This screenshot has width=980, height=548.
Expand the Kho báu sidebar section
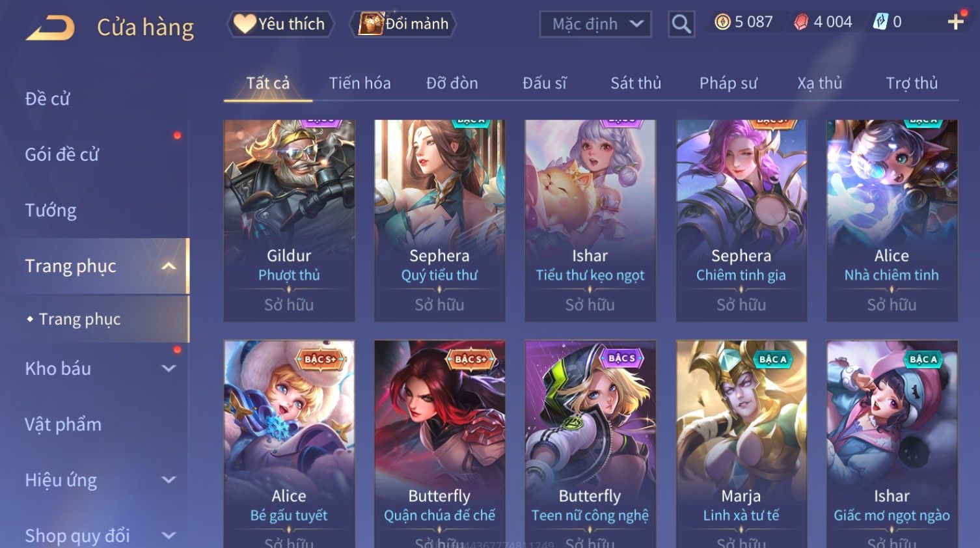[169, 368]
